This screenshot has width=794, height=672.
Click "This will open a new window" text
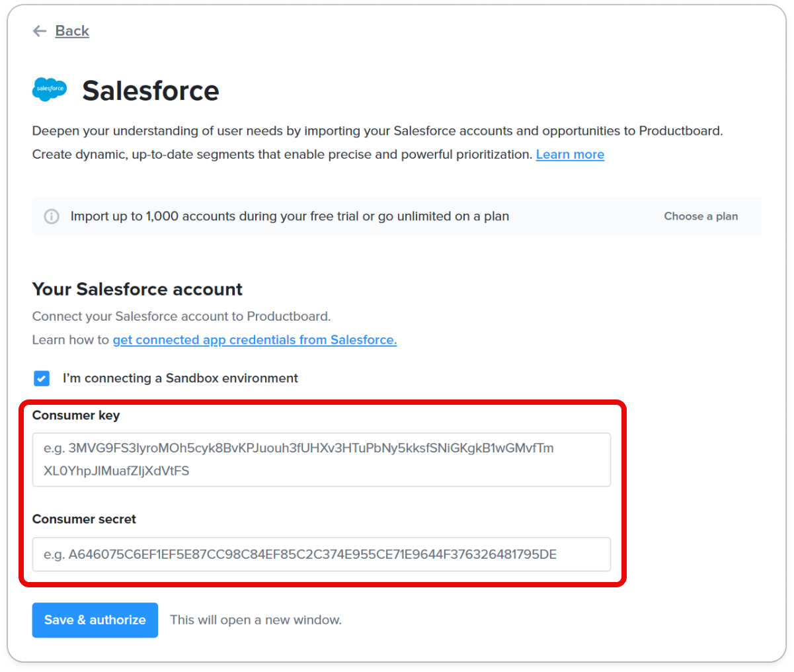point(256,620)
